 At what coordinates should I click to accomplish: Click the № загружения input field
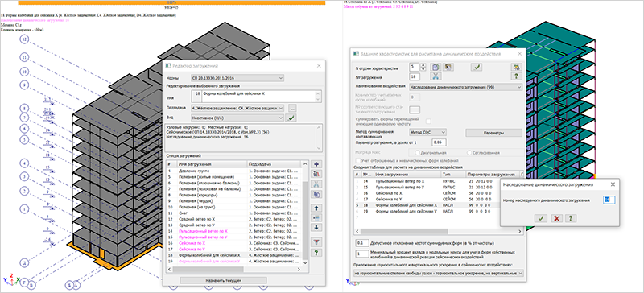click(415, 76)
